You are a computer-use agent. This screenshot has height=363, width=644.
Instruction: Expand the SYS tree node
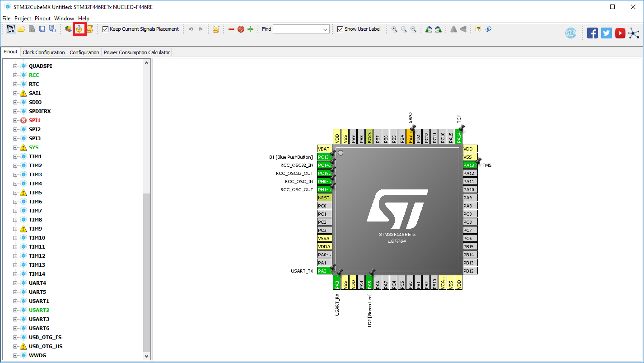click(15, 147)
